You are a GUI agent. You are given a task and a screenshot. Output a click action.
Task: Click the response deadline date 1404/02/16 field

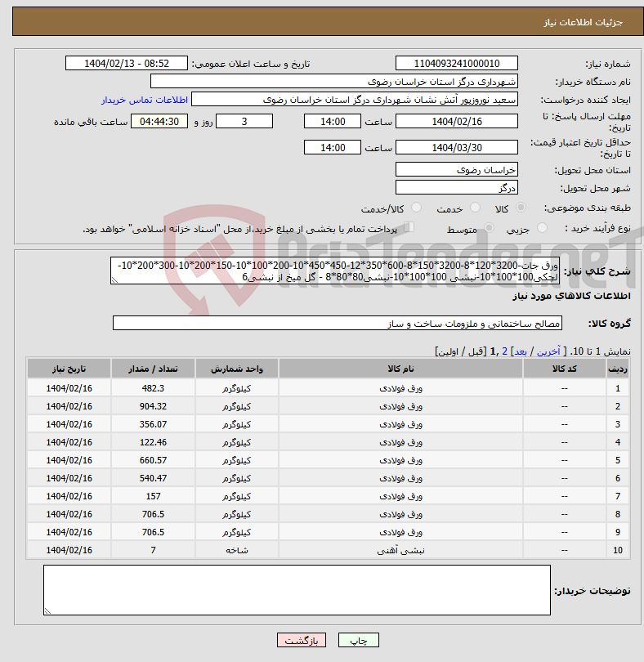tap(457, 122)
